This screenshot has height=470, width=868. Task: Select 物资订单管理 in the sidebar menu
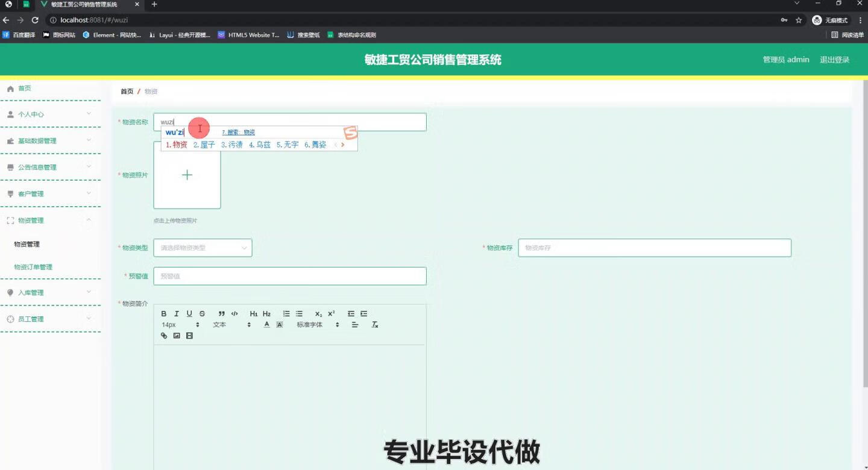33,267
